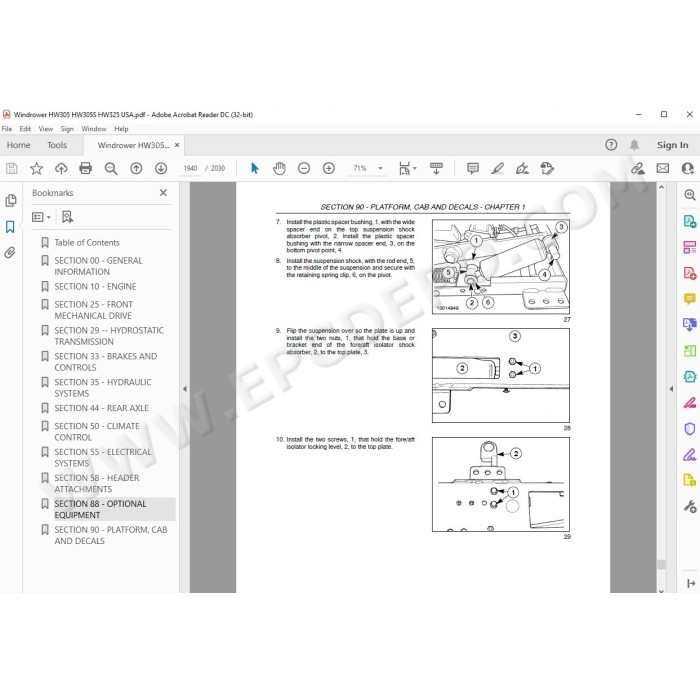The width and height of the screenshot is (700, 700).
Task: Open the Protect shield tool
Action: (x=690, y=429)
